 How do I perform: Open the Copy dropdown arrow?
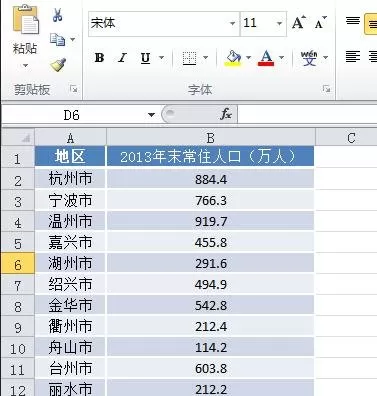click(72, 39)
